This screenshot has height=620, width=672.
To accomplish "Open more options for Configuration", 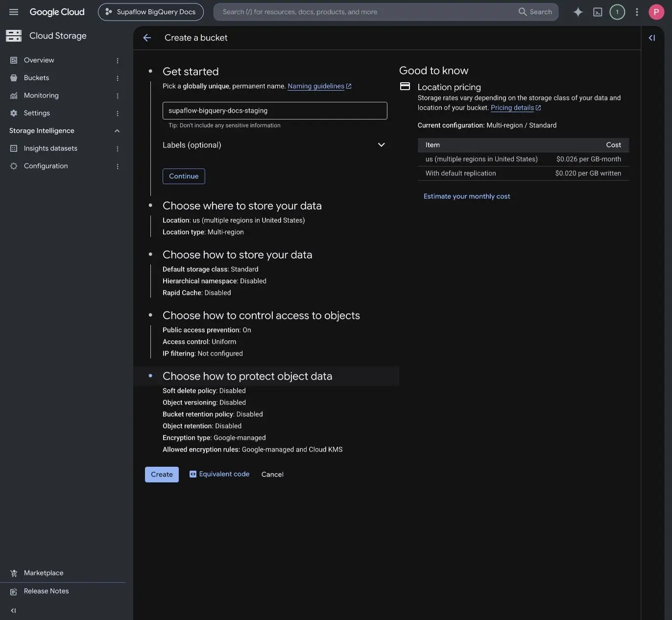I will (118, 166).
